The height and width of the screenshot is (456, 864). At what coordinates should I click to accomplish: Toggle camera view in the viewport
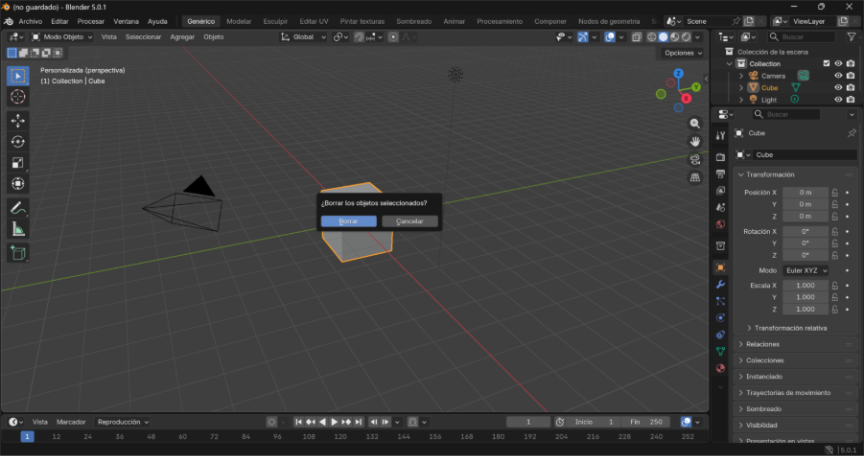click(695, 160)
